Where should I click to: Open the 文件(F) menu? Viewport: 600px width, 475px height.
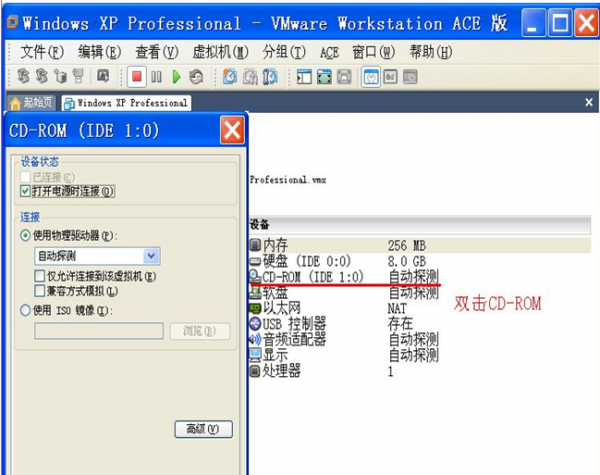(x=42, y=52)
